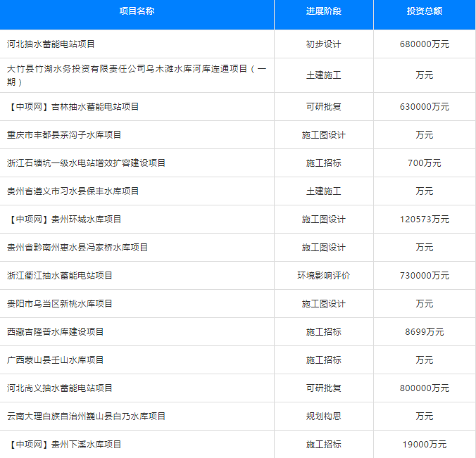The image size is (476, 458).
Task: Select the 贵阳市乌当区新桃水库项目 link
Action: (x=60, y=304)
